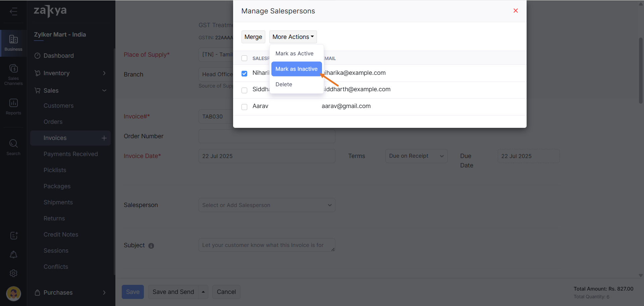Click the plus icon beside Invoices
644x306 pixels.
coord(104,138)
